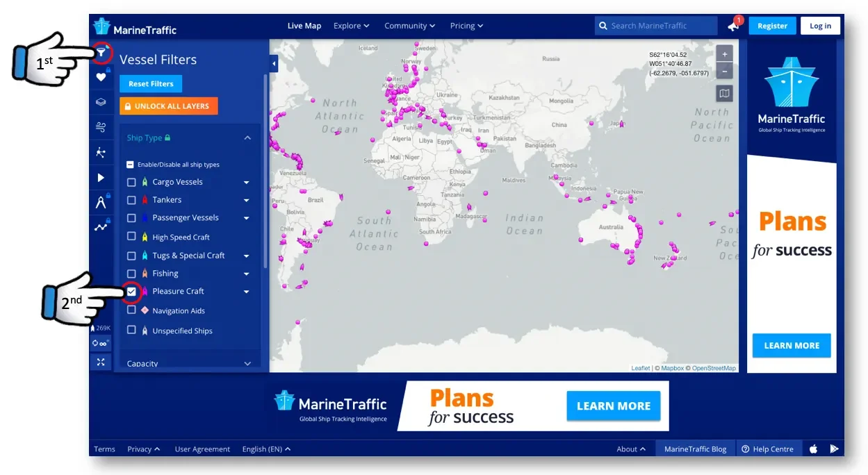Click the Register button
This screenshot has width=868, height=475.
(x=772, y=26)
